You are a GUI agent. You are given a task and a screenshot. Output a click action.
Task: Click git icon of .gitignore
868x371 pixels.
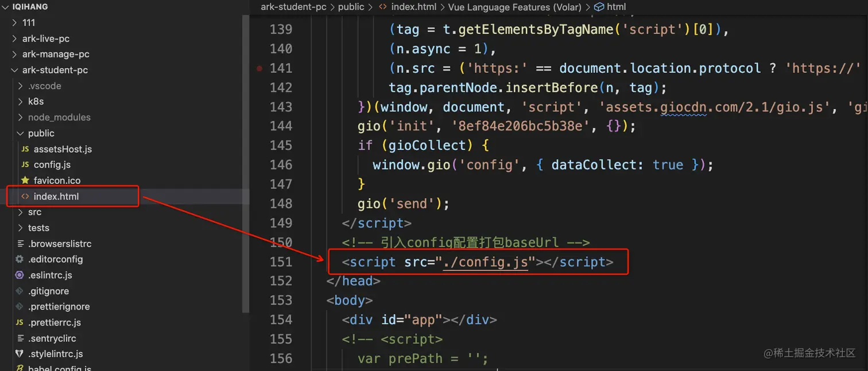coord(20,291)
